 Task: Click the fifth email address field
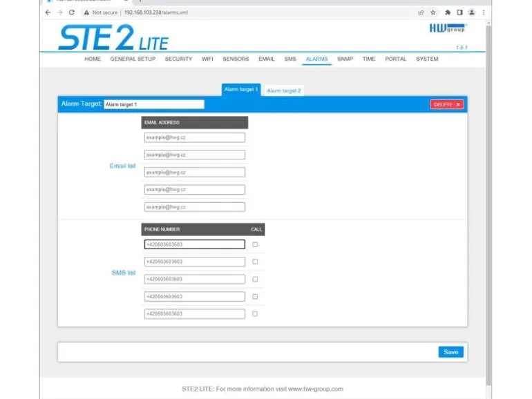194,207
